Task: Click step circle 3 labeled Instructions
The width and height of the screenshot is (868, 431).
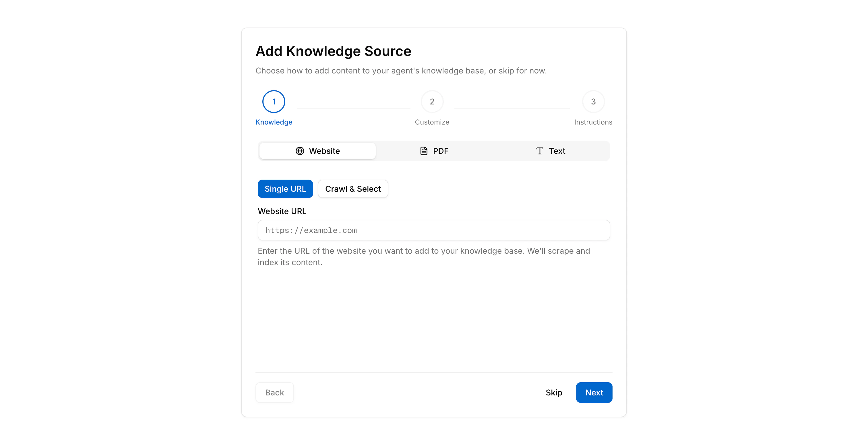Action: (x=593, y=101)
